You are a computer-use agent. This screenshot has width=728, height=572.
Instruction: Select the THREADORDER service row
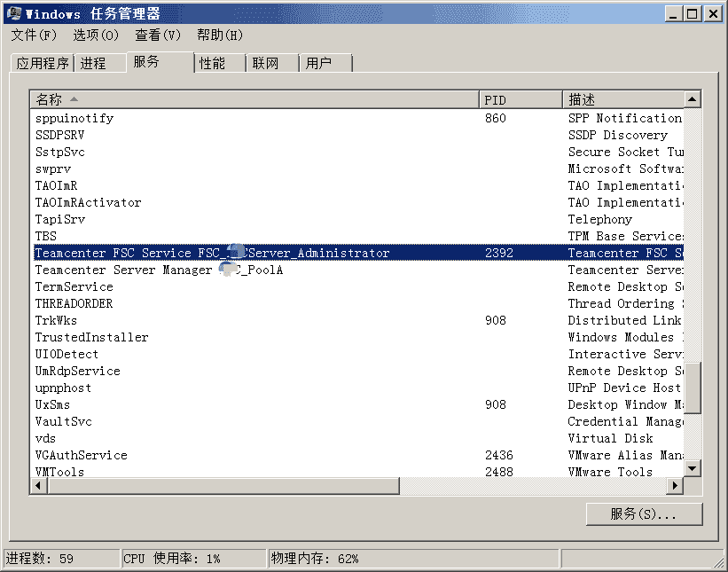(357, 303)
